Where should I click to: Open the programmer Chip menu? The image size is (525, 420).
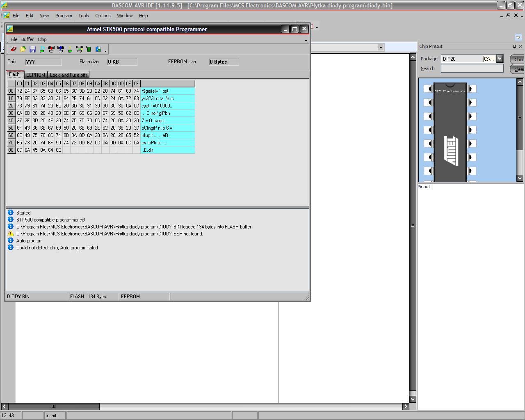pyautogui.click(x=42, y=39)
